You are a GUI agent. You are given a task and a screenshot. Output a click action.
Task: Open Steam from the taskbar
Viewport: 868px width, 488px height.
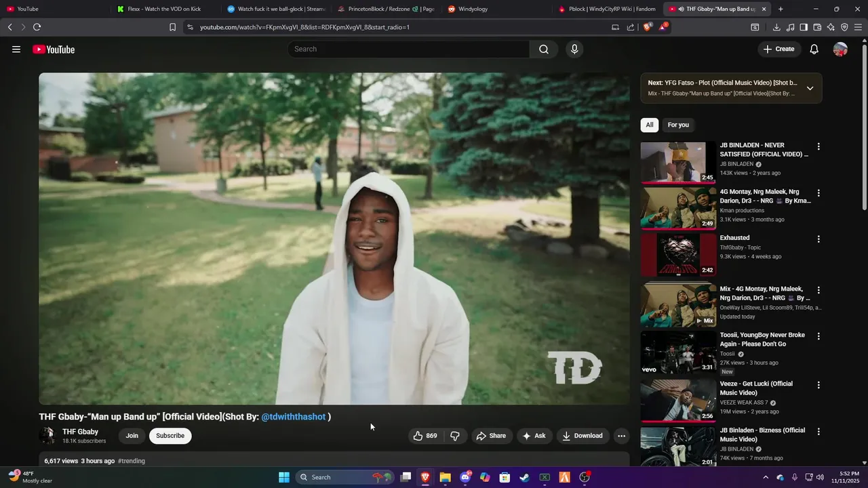(524, 477)
